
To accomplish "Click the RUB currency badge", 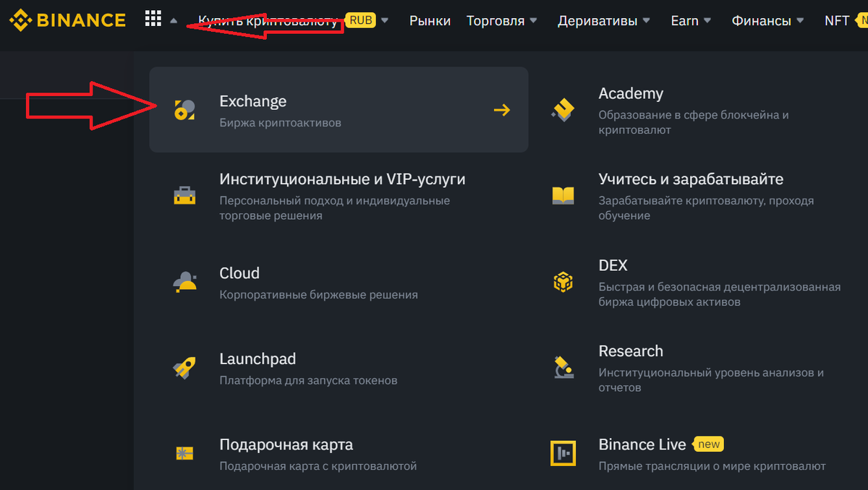I will click(360, 20).
